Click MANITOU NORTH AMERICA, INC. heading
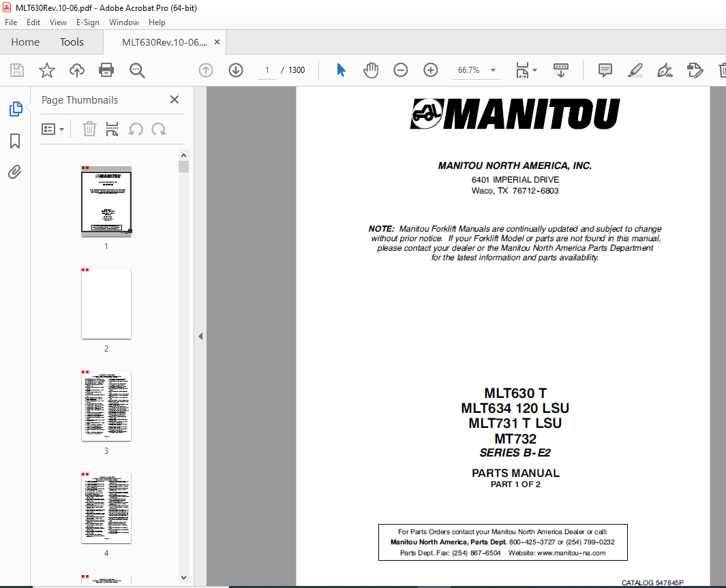 point(515,166)
